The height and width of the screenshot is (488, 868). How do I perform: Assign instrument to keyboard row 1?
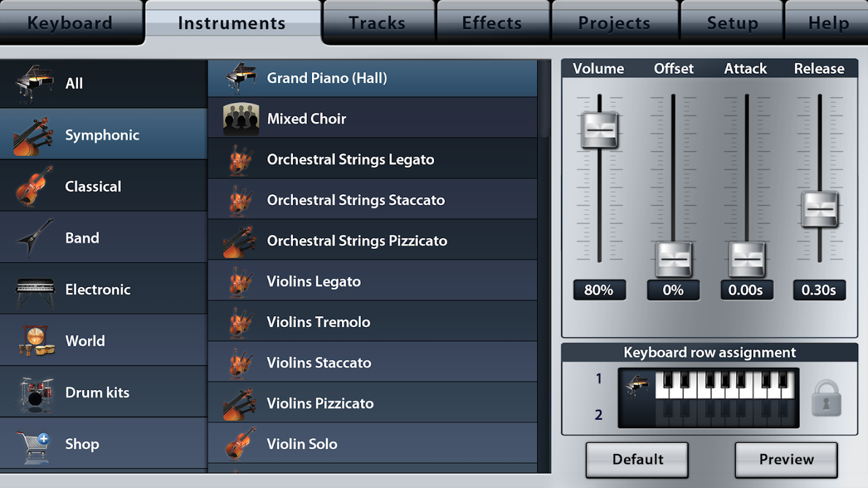tap(708, 384)
